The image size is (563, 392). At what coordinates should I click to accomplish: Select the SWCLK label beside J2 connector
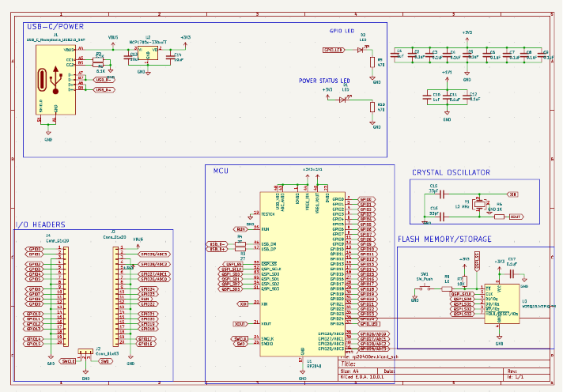click(67, 361)
